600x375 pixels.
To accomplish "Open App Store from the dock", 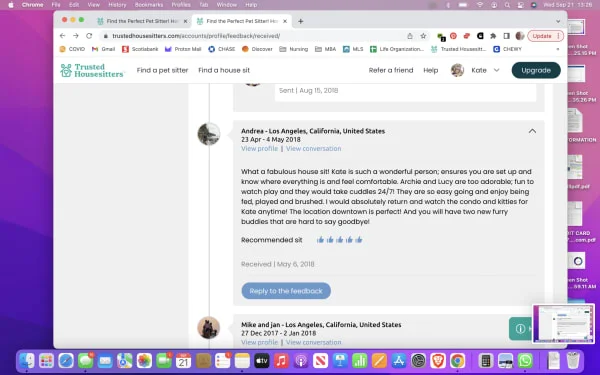I will (x=399, y=360).
